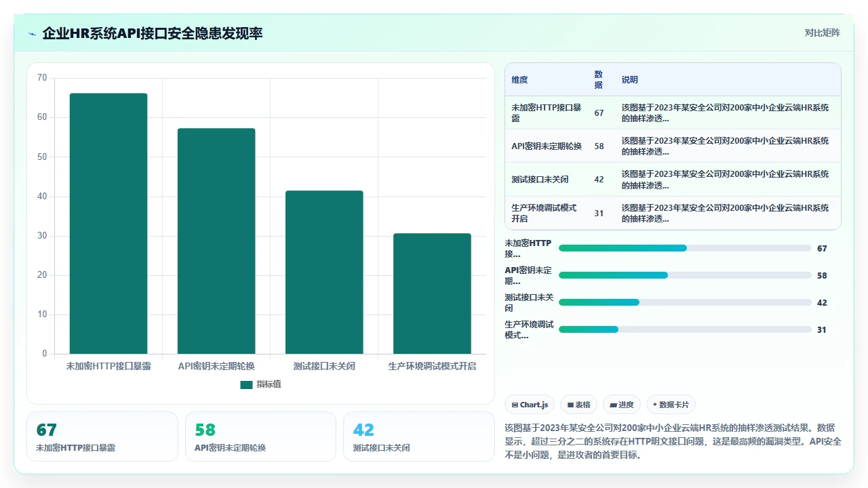868x488 pixels.
Task: Click the lightning icon beside the dashboard title
Action: [33, 33]
